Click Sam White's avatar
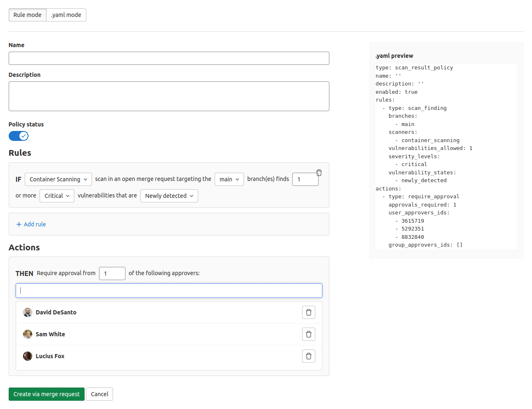Screen dimensions: 532x409 click(x=28, y=334)
